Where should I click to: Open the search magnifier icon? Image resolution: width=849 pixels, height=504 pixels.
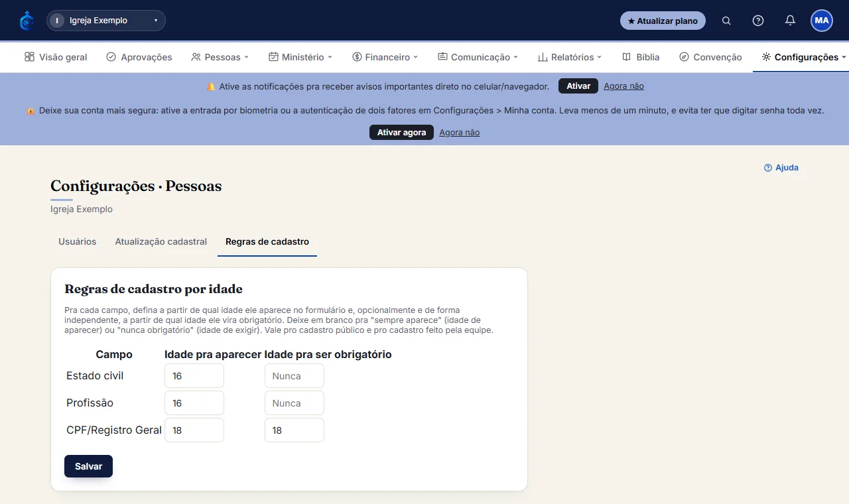pyautogui.click(x=726, y=21)
